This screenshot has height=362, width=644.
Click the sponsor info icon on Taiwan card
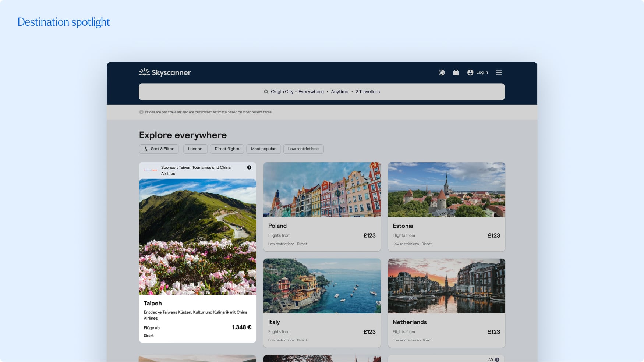[249, 167]
